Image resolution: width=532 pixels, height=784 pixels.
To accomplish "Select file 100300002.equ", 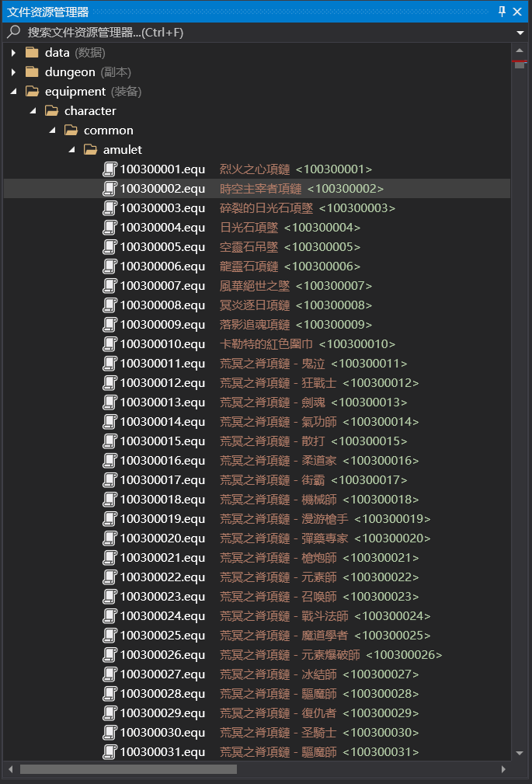I will click(162, 189).
